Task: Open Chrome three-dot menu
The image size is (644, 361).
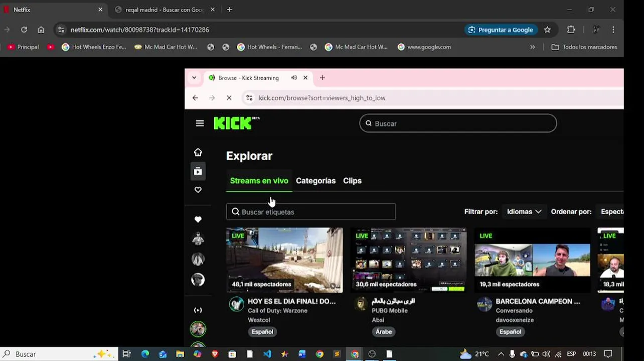Action: [x=613, y=30]
